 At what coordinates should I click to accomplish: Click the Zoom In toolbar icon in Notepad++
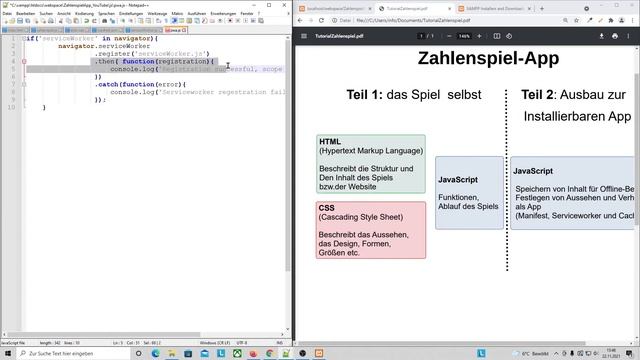[x=123, y=21]
